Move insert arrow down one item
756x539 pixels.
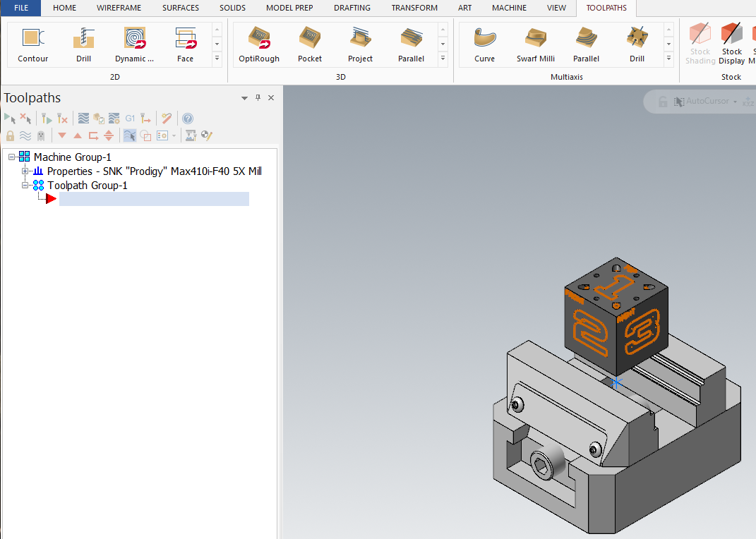61,135
